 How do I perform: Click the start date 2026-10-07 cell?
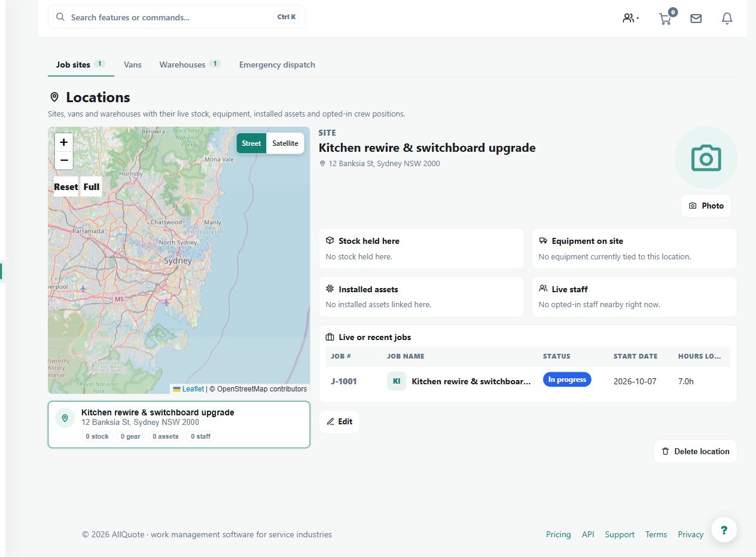[x=635, y=381]
